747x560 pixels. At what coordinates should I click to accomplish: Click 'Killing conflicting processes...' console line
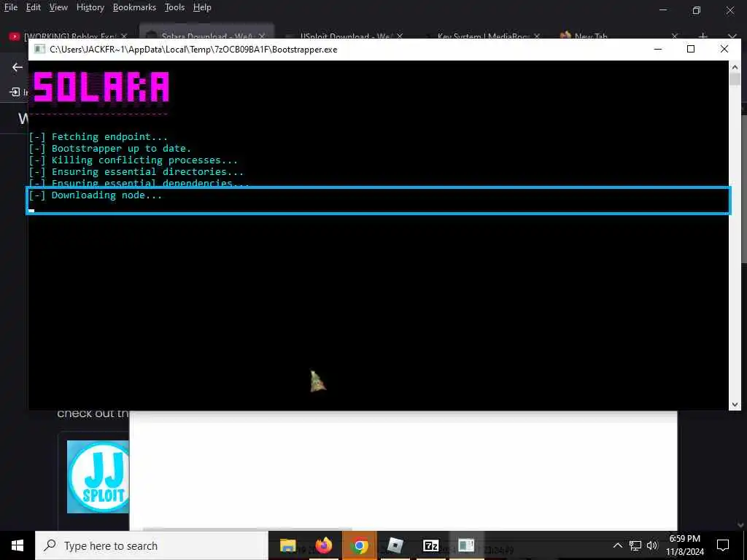click(133, 160)
